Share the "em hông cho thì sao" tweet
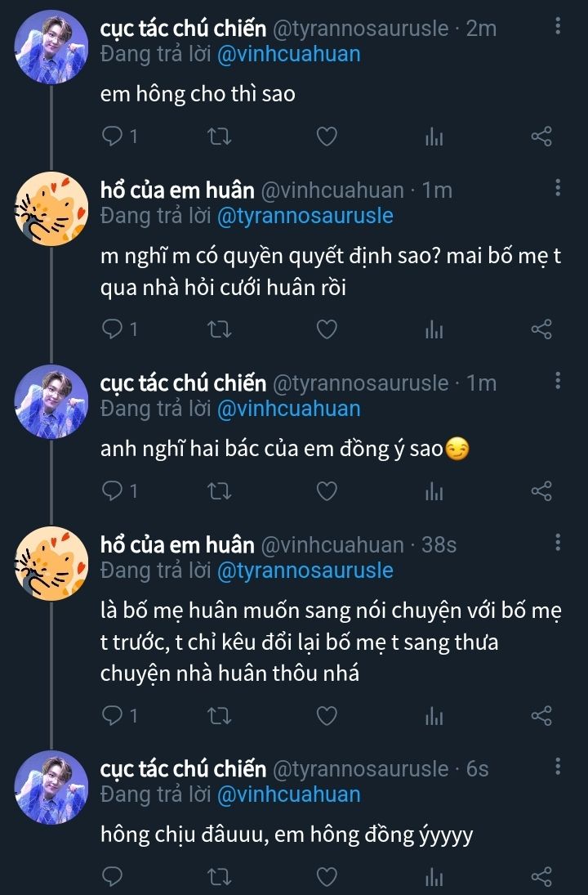This screenshot has height=895, width=588. [x=541, y=136]
